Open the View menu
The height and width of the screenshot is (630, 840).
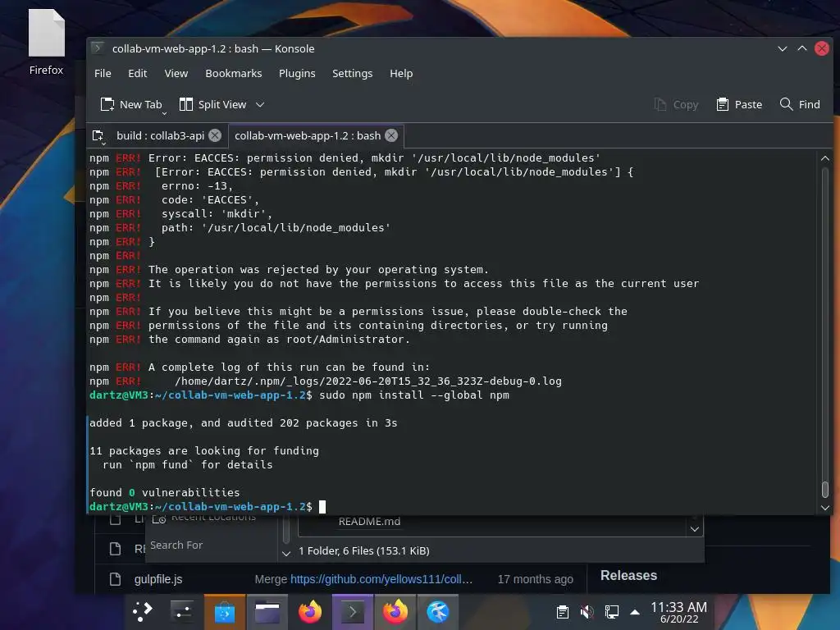click(x=176, y=73)
